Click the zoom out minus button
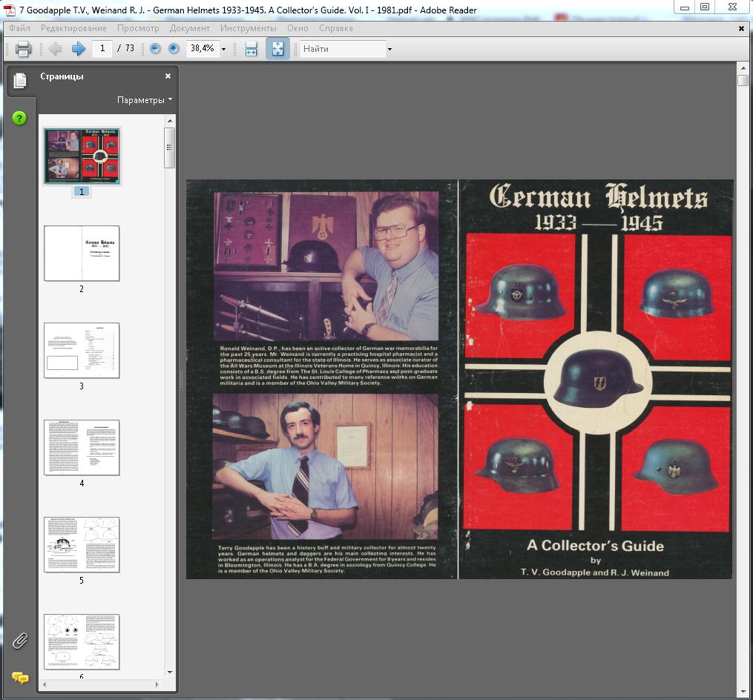The image size is (753, 700). (x=155, y=49)
